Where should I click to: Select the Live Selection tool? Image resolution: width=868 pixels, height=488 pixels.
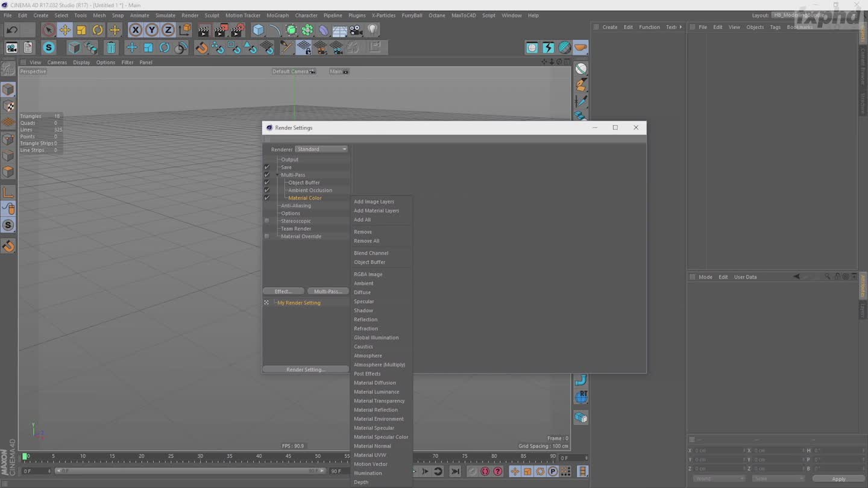click(x=49, y=30)
